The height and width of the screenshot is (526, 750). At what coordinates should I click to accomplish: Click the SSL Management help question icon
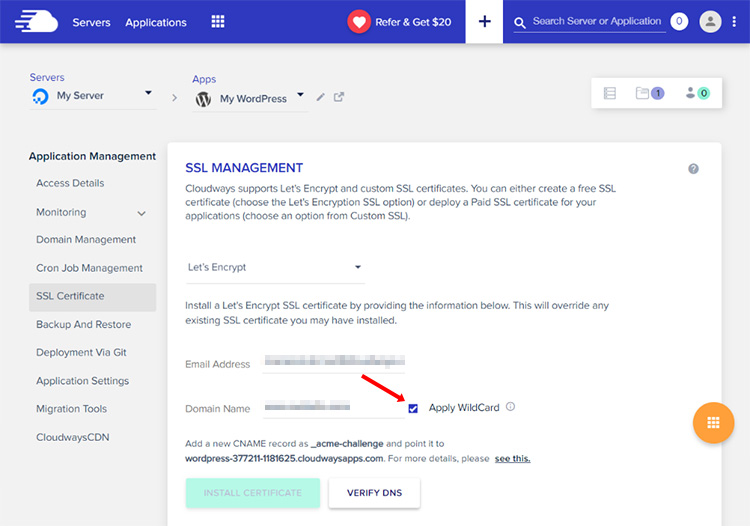(693, 169)
